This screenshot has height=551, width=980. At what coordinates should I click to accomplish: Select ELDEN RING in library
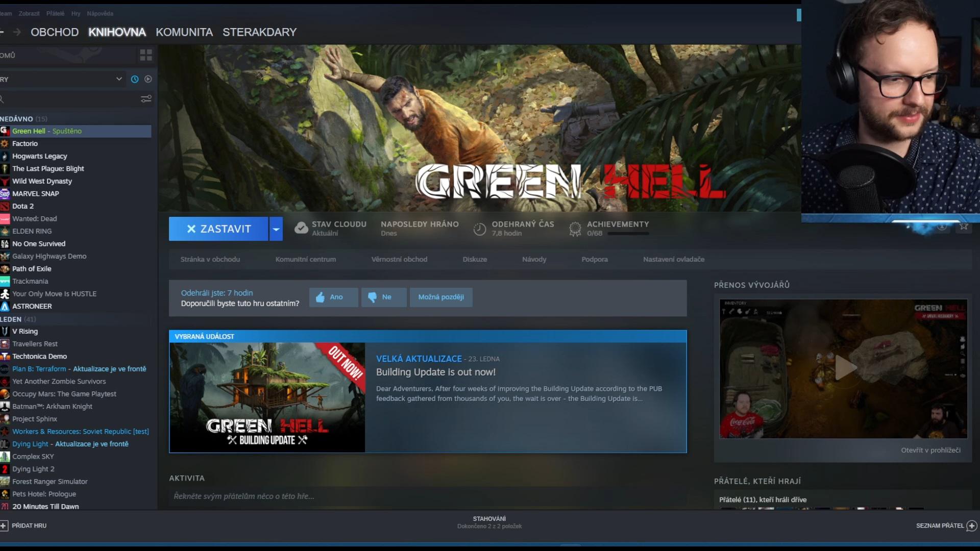pos(32,231)
